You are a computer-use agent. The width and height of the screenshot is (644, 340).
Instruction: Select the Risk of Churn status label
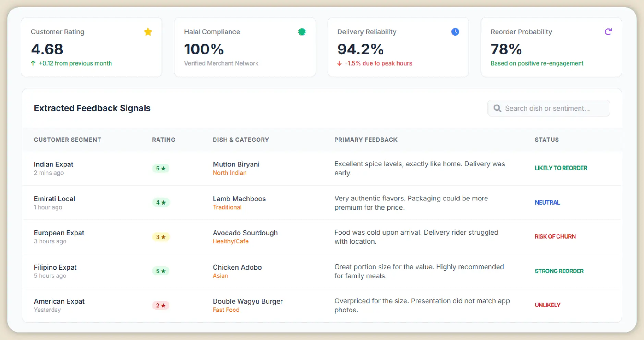555,236
